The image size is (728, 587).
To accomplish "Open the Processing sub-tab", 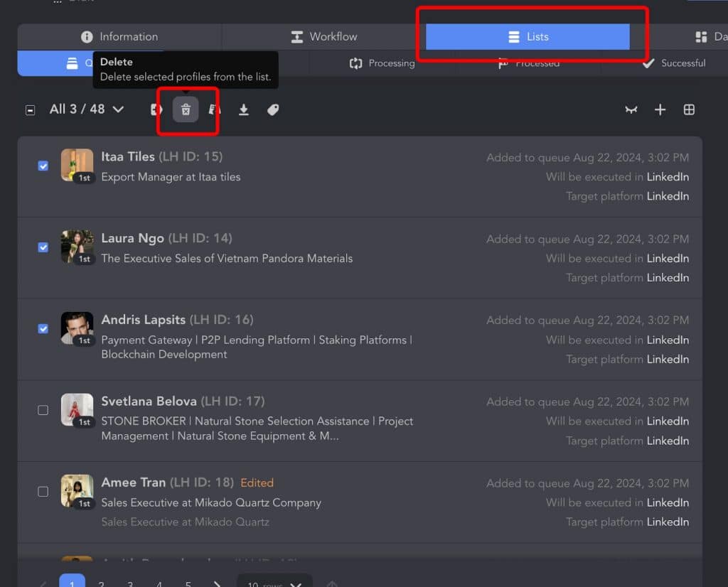I will [x=382, y=63].
